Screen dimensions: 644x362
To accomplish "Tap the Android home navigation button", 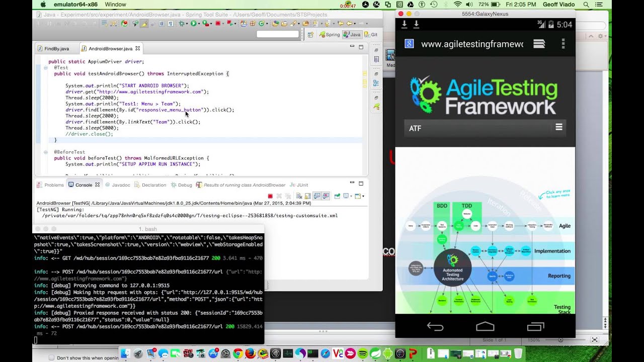I will pyautogui.click(x=485, y=327).
